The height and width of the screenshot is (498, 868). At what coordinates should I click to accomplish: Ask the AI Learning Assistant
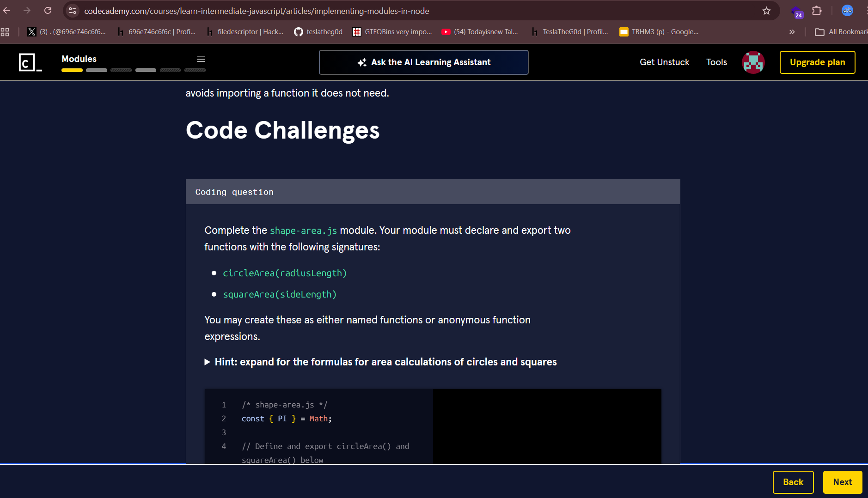click(x=423, y=62)
